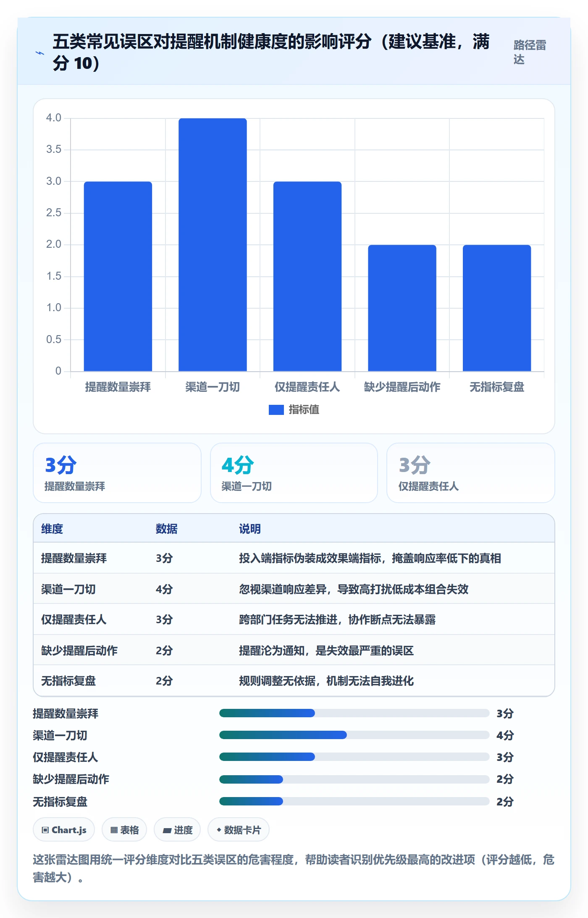Click the 仅提醒责任人 progress bar
This screenshot has width=588, height=918.
click(354, 757)
